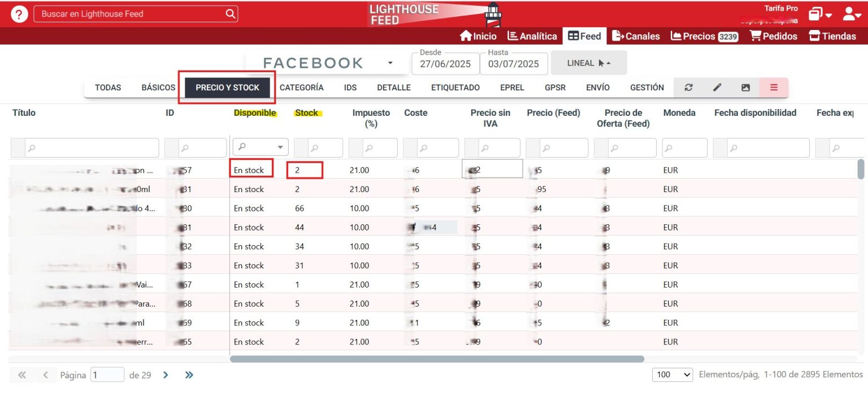Viewport: 868px width, 396px height.
Task: Click the image picture icon
Action: 745,88
